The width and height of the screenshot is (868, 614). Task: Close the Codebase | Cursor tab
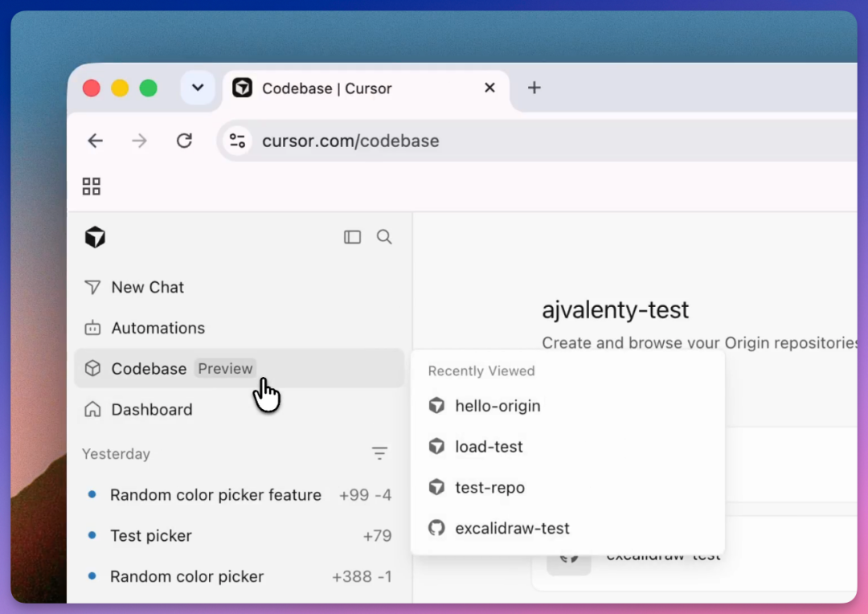click(x=489, y=88)
